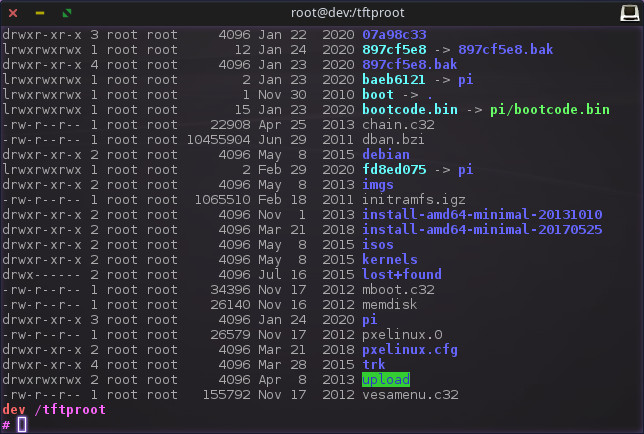
Task: Select symlink name baeb6121
Action: [x=393, y=80]
